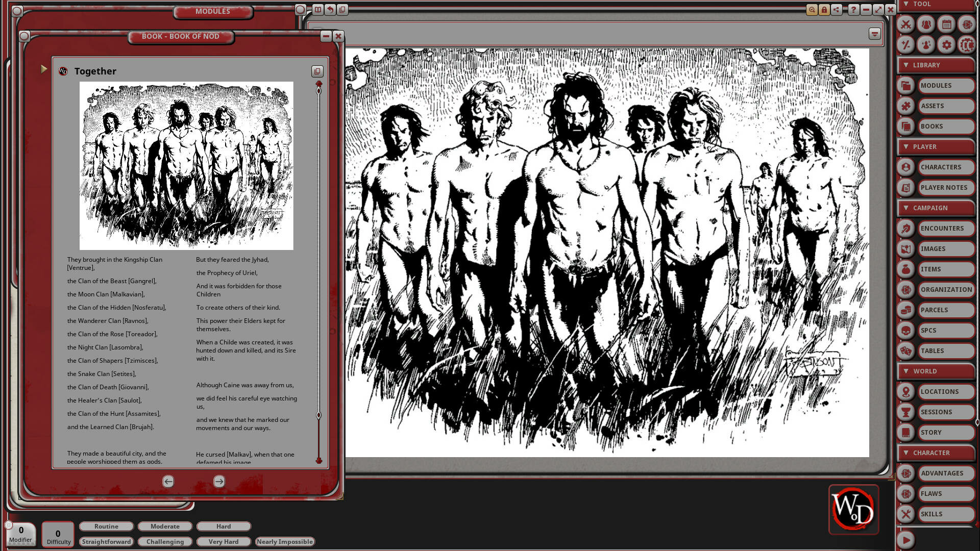Click the Together illustration thumbnail
Image resolution: width=980 pixels, height=551 pixels.
coord(186,165)
